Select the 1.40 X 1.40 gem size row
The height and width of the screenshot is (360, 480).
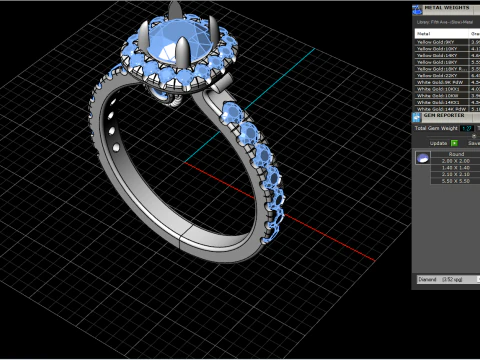(x=456, y=168)
